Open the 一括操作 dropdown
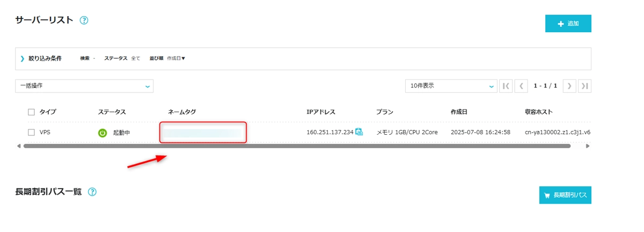 pos(84,86)
